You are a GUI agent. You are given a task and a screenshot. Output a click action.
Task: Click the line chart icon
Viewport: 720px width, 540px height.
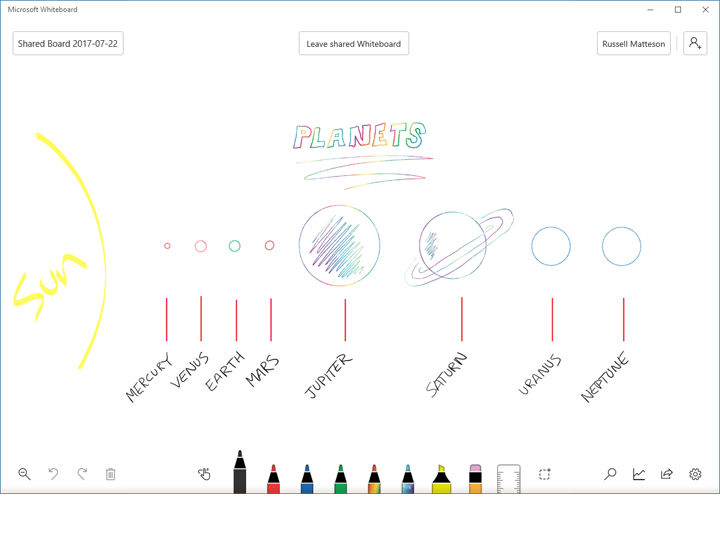[639, 474]
